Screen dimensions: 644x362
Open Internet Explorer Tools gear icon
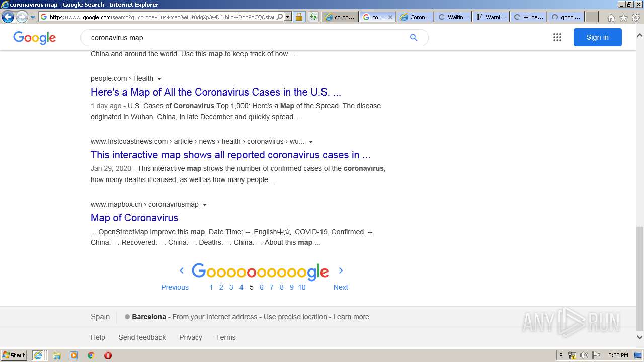coord(636,18)
